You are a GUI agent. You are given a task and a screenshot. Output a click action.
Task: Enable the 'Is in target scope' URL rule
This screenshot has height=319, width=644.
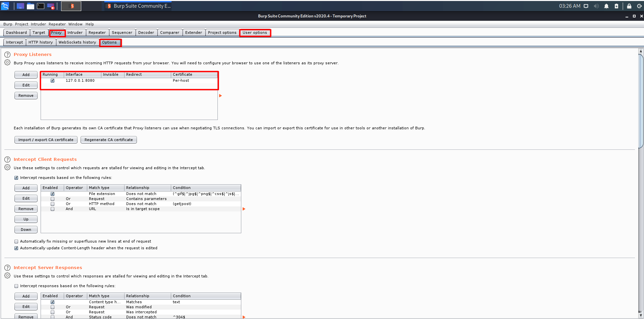click(x=52, y=209)
